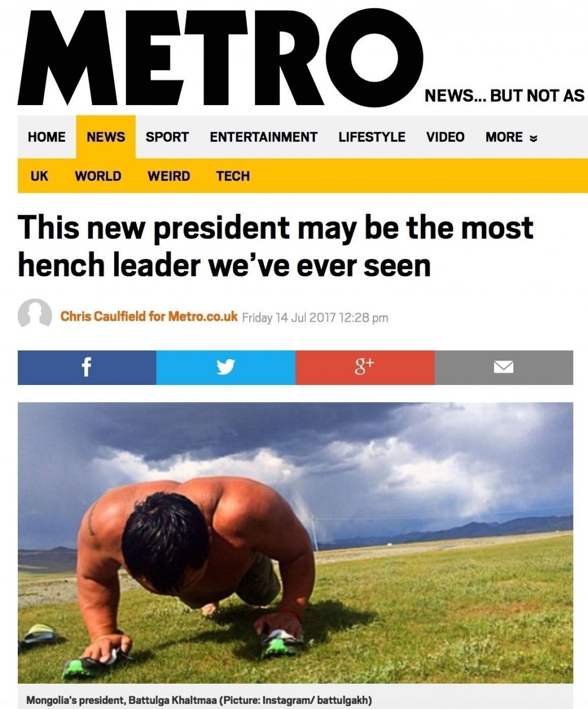Email article using envelope icon
This screenshot has height=709, width=588.
coord(504,367)
